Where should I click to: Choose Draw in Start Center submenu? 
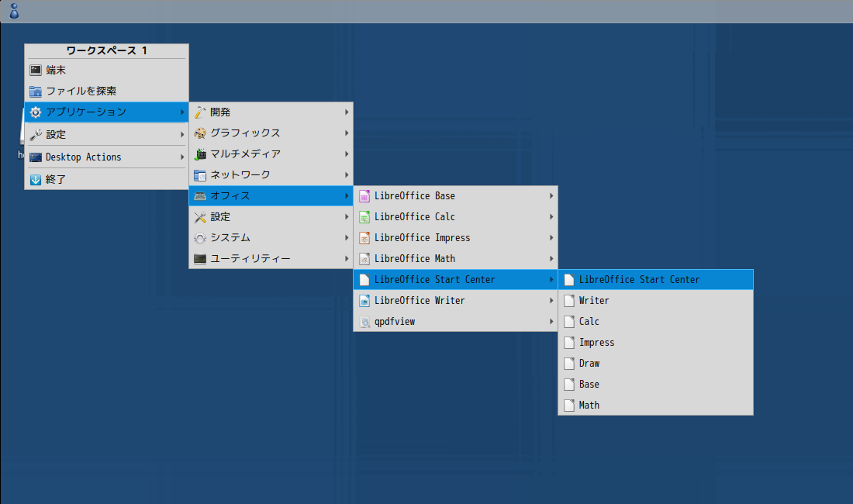point(655,363)
